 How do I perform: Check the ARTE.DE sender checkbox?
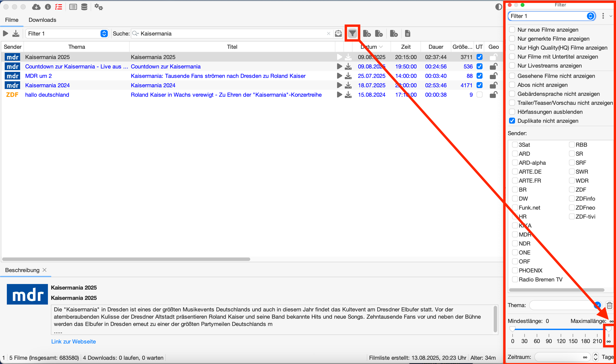tap(515, 172)
